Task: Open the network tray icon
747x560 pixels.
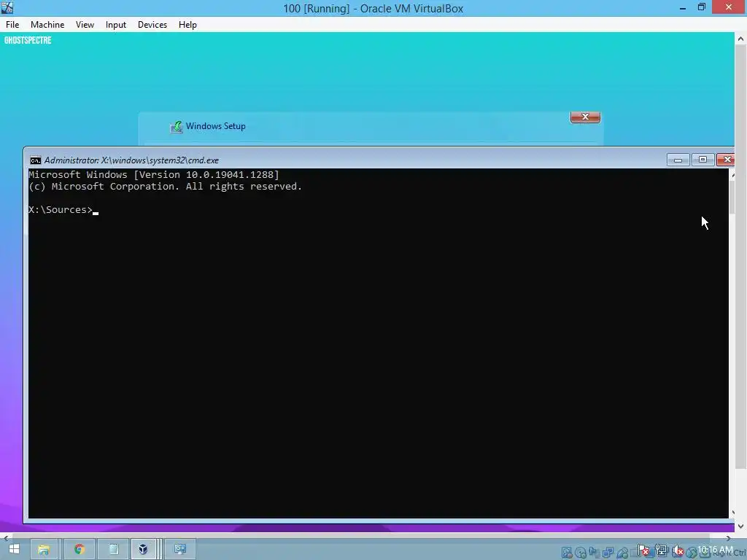Action: click(662, 551)
